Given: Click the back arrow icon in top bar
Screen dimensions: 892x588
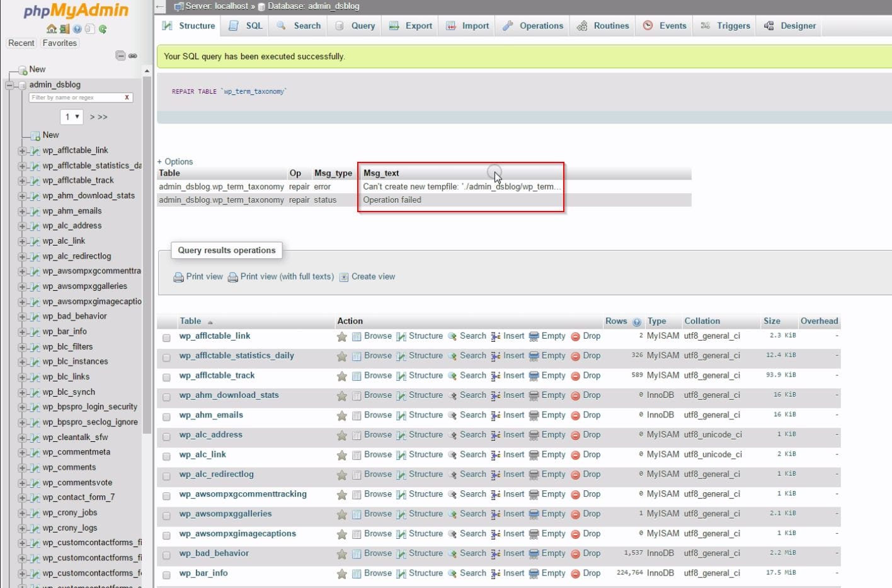Looking at the screenshot, I should click(x=160, y=6).
